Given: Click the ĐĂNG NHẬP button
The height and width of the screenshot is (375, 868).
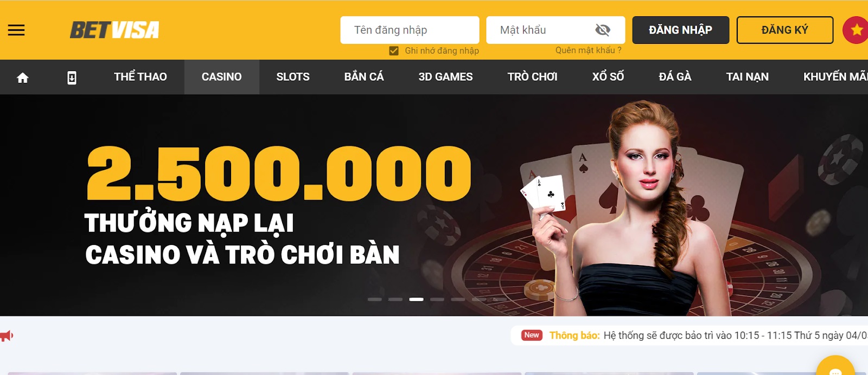Looking at the screenshot, I should (681, 30).
